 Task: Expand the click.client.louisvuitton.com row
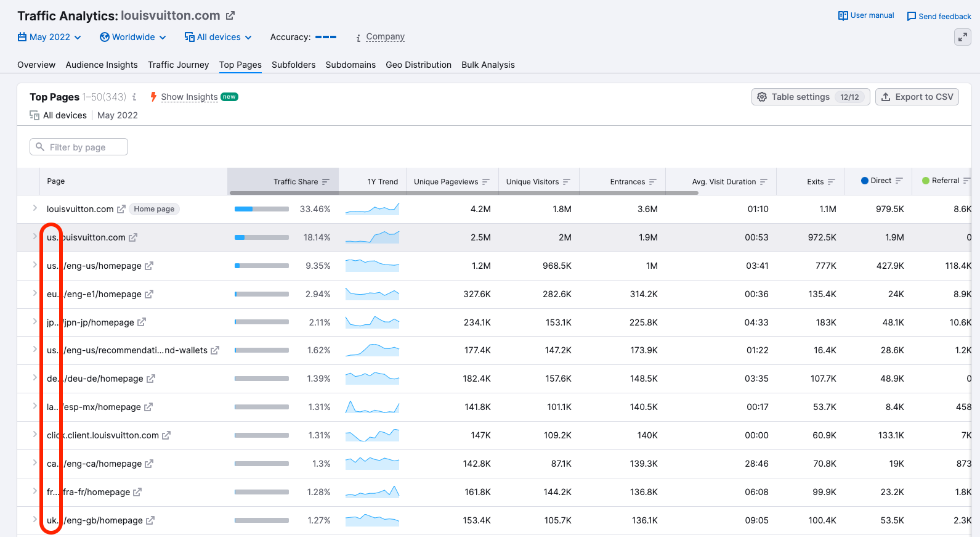click(x=35, y=435)
